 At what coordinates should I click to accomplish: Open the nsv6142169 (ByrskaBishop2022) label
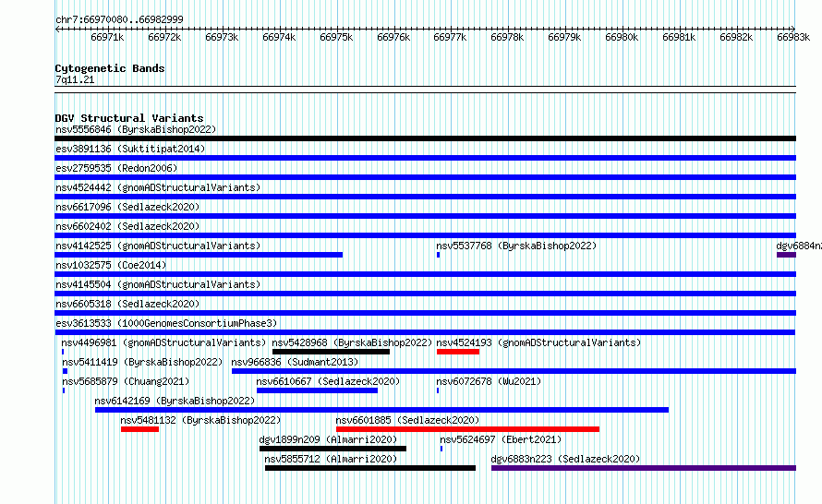[175, 401]
